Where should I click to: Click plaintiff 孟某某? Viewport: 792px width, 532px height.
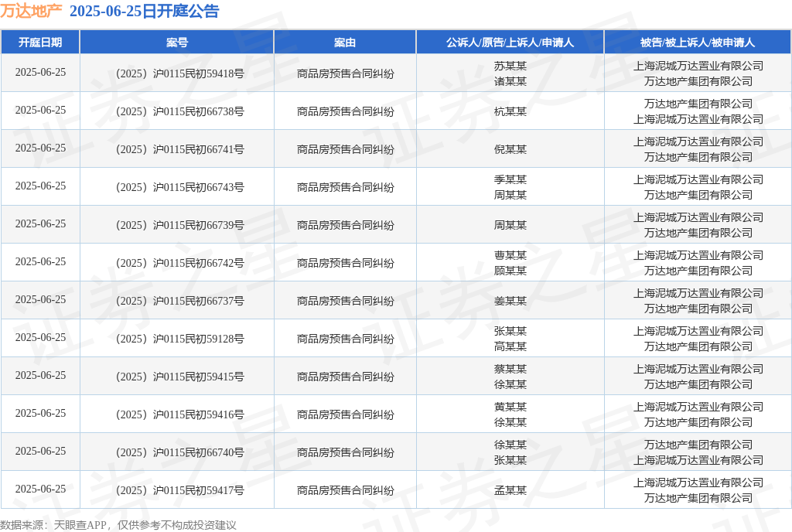click(x=510, y=490)
